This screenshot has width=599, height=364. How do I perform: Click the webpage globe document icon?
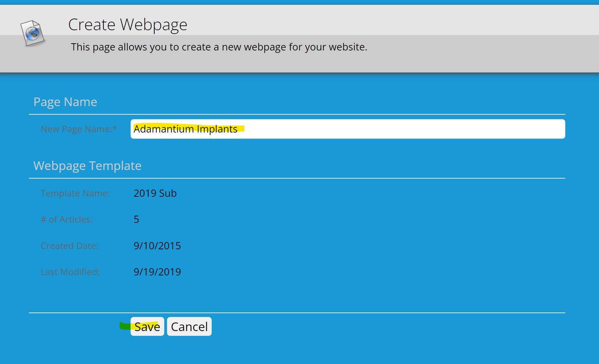(33, 33)
